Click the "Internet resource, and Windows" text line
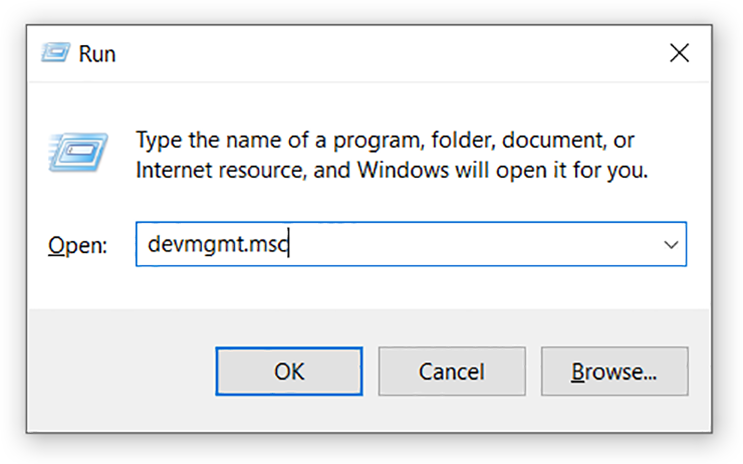The image size is (743, 464). pos(391,171)
